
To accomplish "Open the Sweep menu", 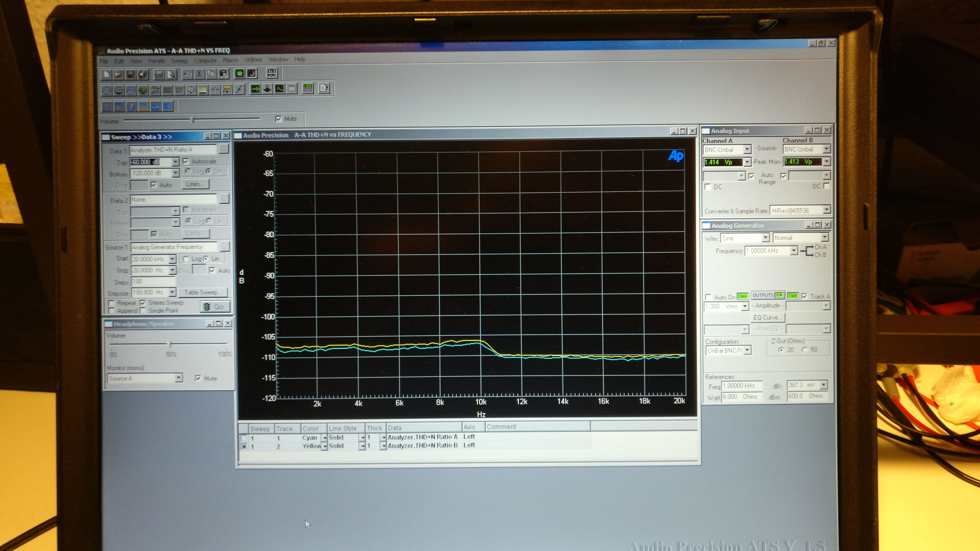I will point(179,61).
